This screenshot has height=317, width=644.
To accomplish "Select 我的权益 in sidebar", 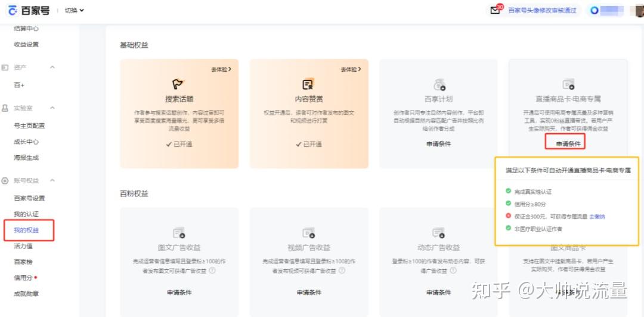I will 26,230.
